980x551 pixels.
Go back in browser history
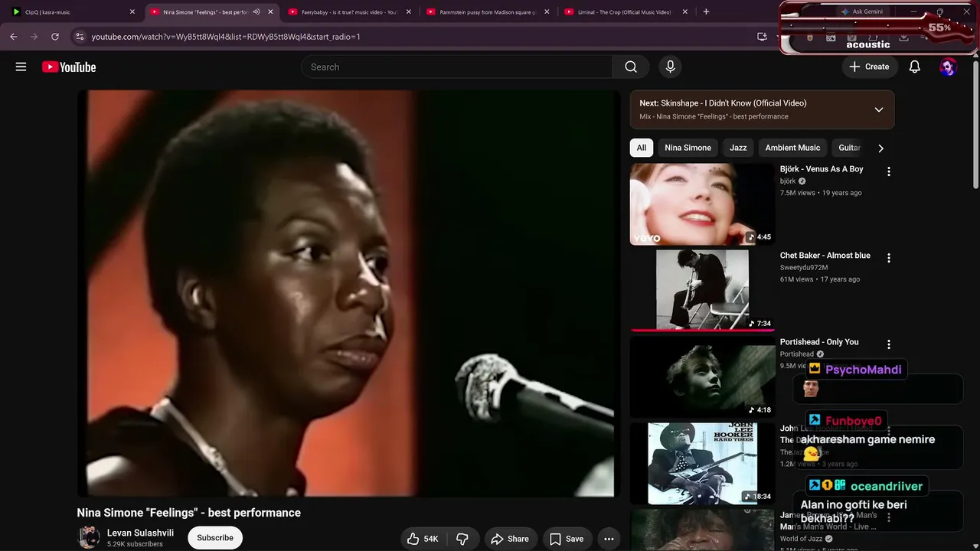pyautogui.click(x=14, y=36)
